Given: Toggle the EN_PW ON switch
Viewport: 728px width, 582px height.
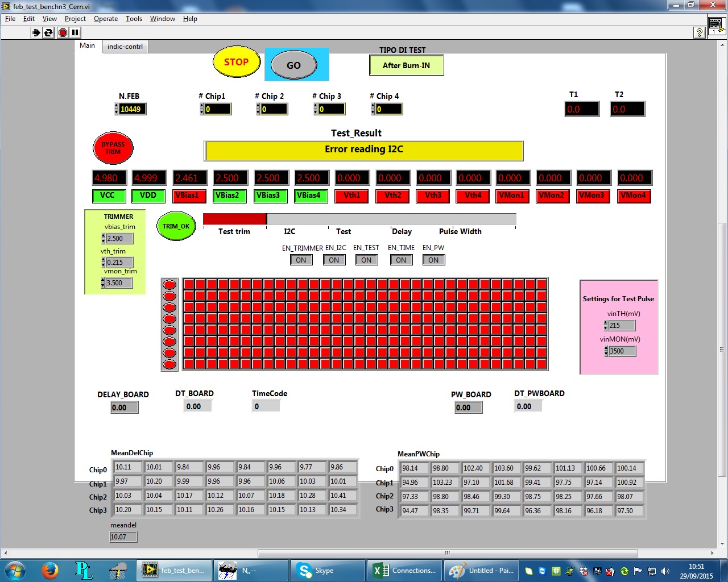Looking at the screenshot, I should 433,260.
